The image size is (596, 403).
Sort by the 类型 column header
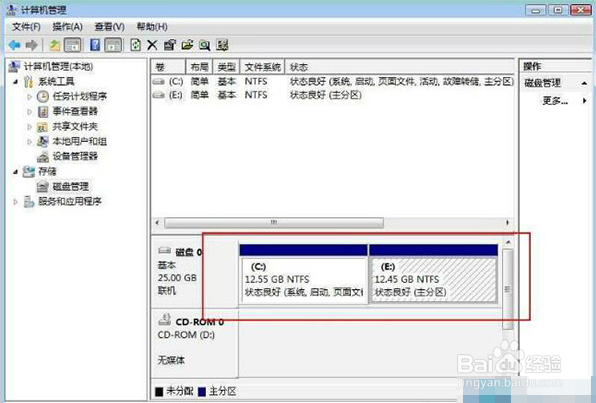[226, 67]
